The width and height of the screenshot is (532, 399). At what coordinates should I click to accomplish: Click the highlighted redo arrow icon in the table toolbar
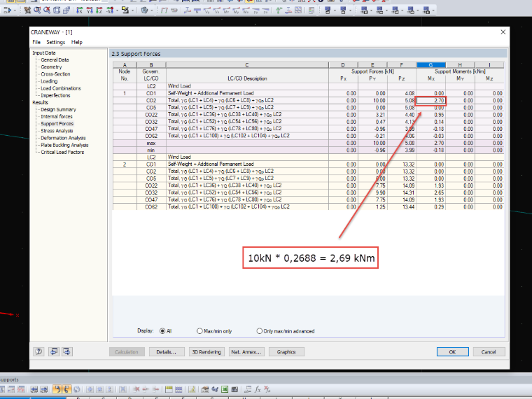click(67, 389)
